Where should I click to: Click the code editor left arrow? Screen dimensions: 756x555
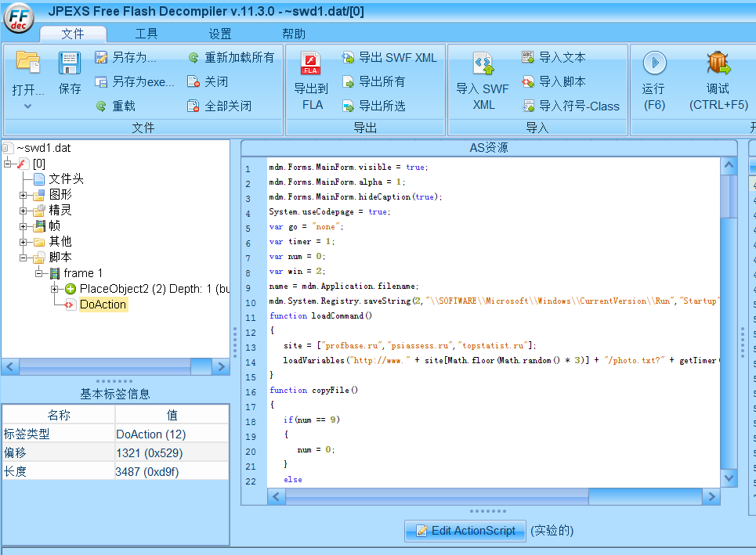tap(276, 497)
